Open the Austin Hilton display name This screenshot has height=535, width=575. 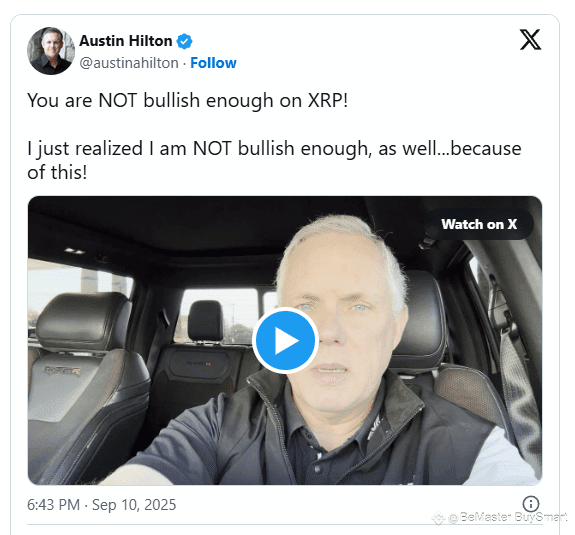click(x=126, y=41)
